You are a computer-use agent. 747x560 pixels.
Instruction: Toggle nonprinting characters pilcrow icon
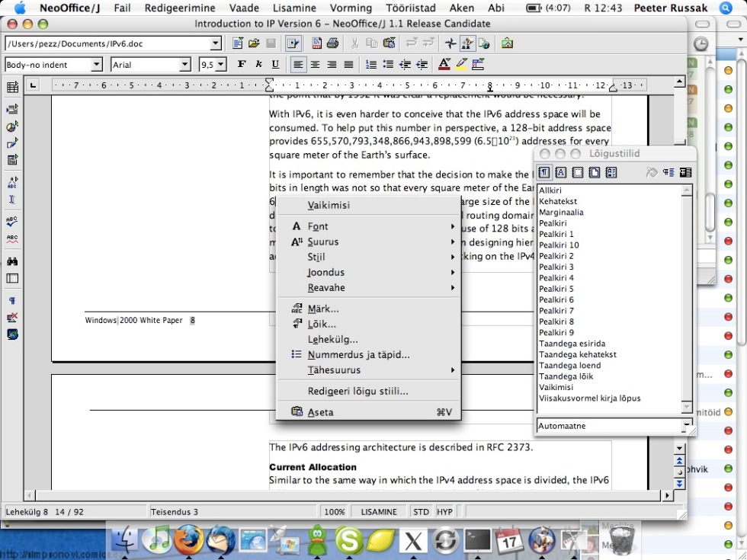point(12,301)
